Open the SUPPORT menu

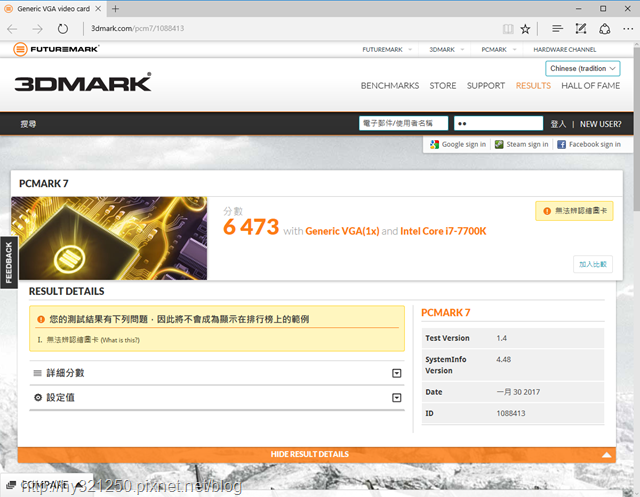[x=486, y=86]
